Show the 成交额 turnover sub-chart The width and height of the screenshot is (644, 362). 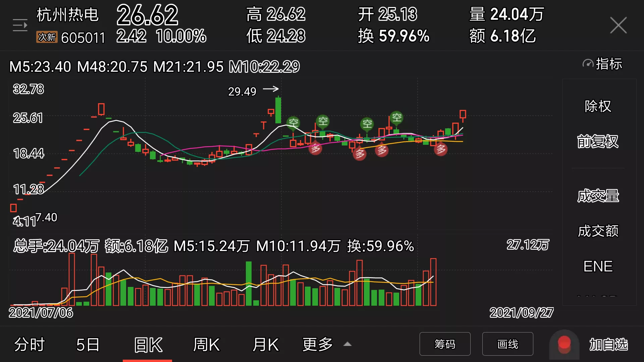click(x=598, y=231)
